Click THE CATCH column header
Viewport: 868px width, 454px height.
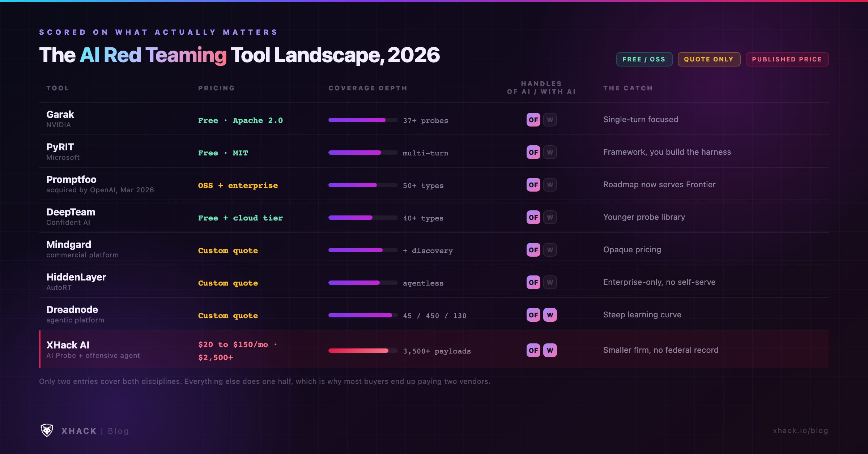(628, 88)
